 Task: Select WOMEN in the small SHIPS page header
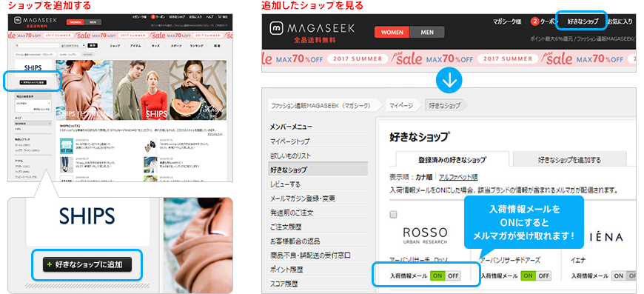coord(75,22)
